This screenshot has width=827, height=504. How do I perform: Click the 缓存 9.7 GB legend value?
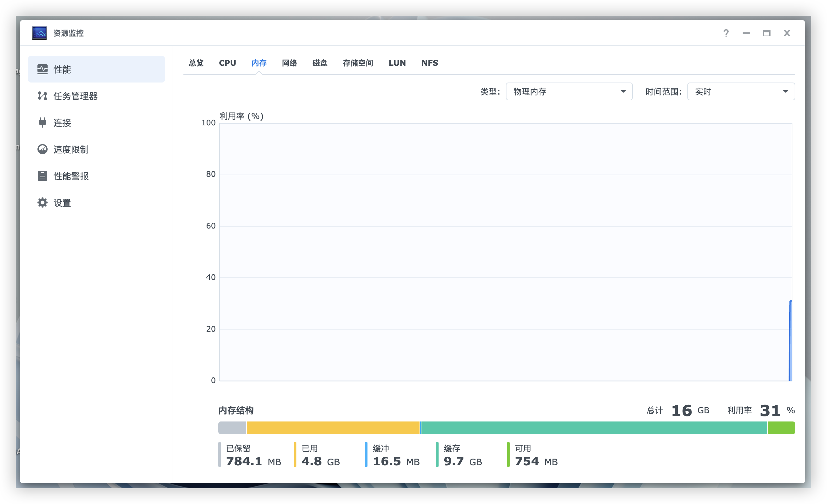463,461
